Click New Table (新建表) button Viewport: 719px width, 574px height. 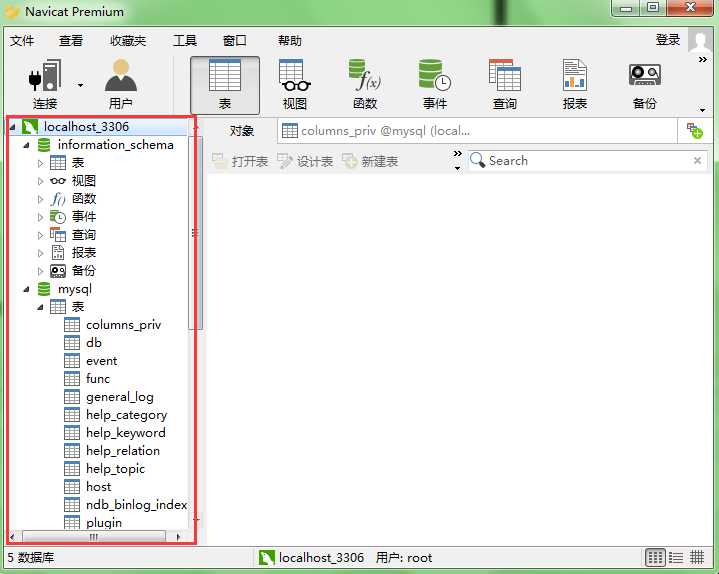[x=370, y=161]
